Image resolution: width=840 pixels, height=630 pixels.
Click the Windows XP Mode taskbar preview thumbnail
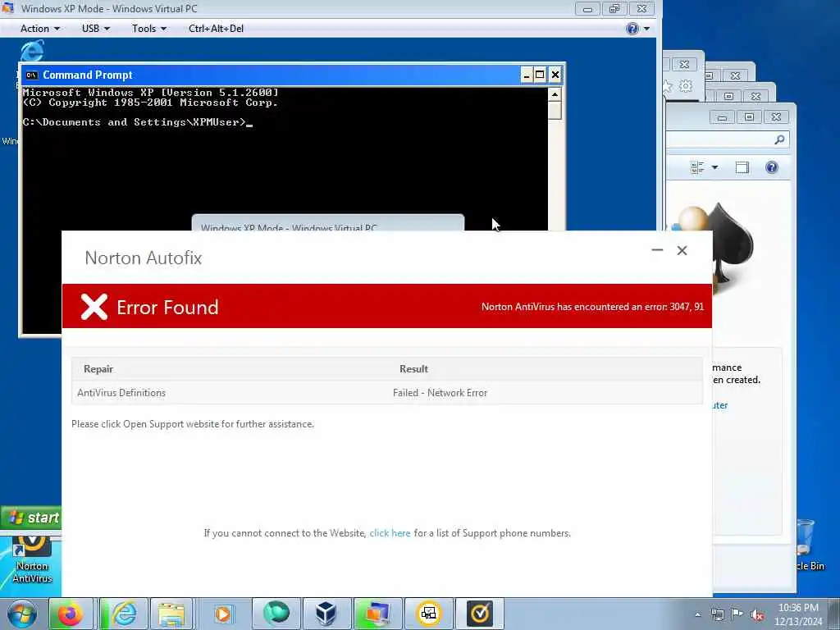(x=328, y=223)
